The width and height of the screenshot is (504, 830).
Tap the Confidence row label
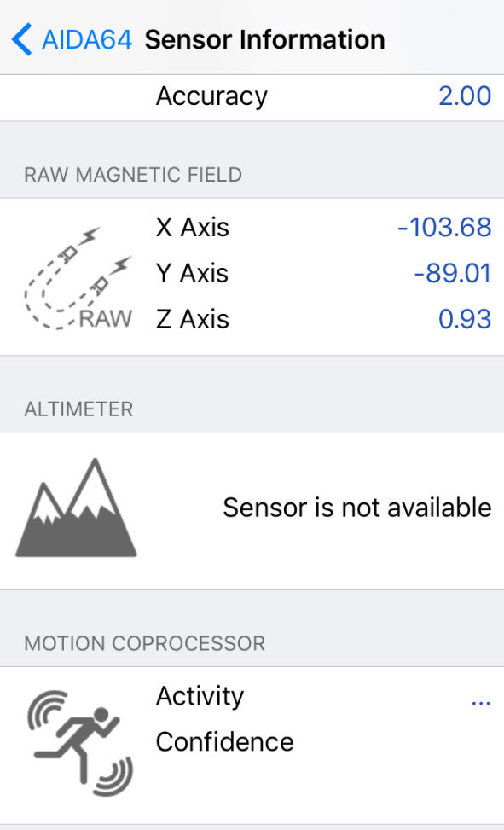point(225,742)
